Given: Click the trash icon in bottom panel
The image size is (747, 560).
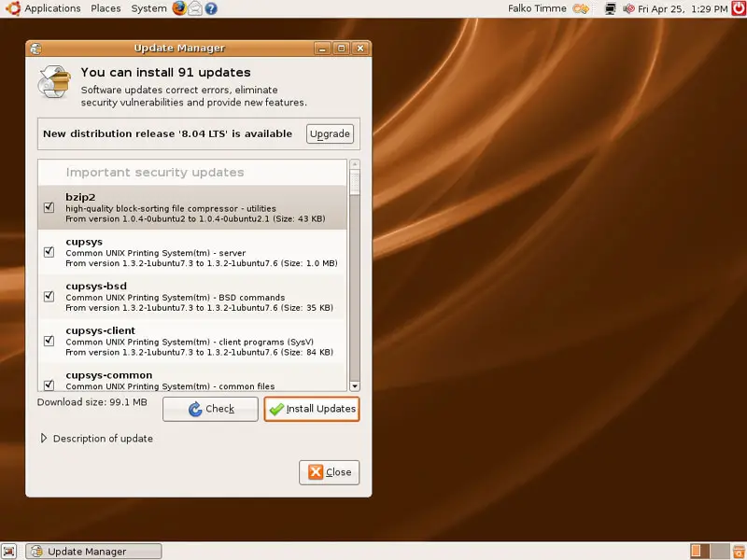Looking at the screenshot, I should click(739, 551).
